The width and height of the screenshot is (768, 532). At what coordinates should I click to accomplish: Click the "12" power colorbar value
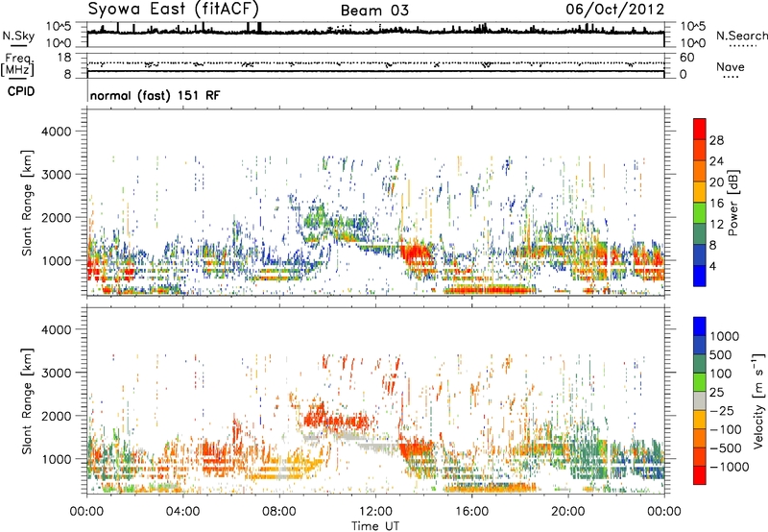tap(716, 225)
